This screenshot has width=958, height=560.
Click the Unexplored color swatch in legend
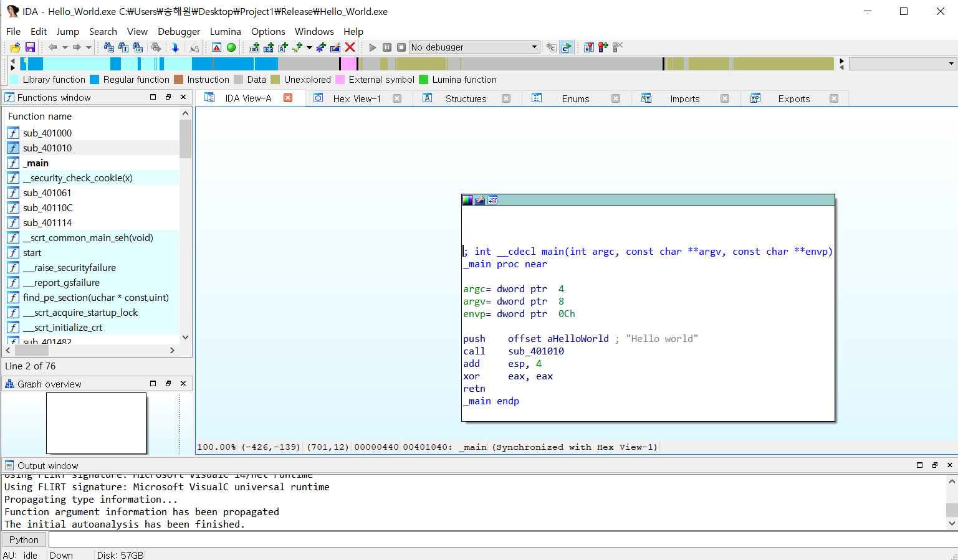[x=275, y=79]
